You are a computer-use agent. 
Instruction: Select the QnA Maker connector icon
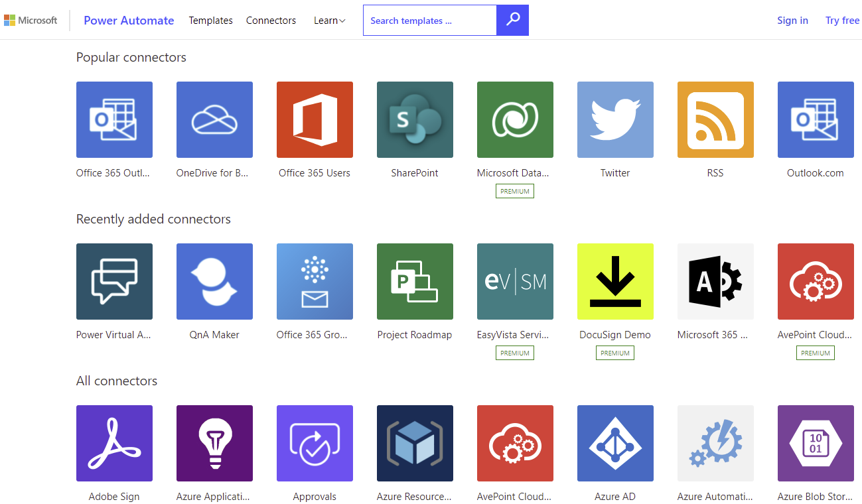214,282
